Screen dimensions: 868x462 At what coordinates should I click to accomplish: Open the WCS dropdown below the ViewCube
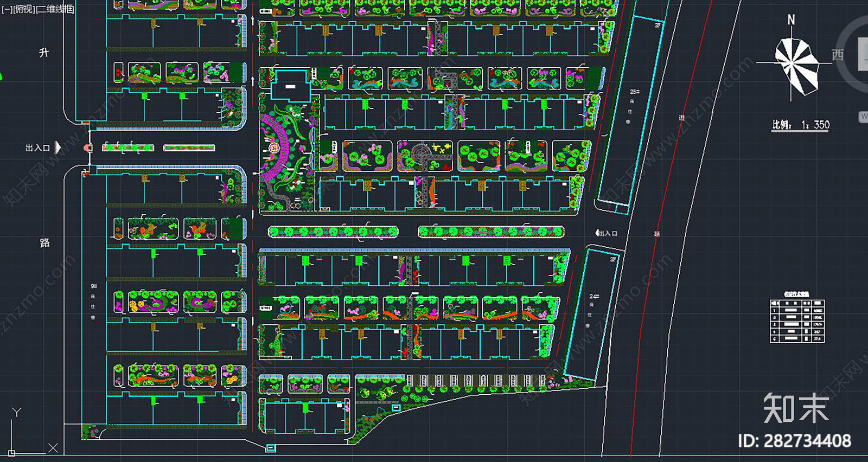[x=863, y=117]
